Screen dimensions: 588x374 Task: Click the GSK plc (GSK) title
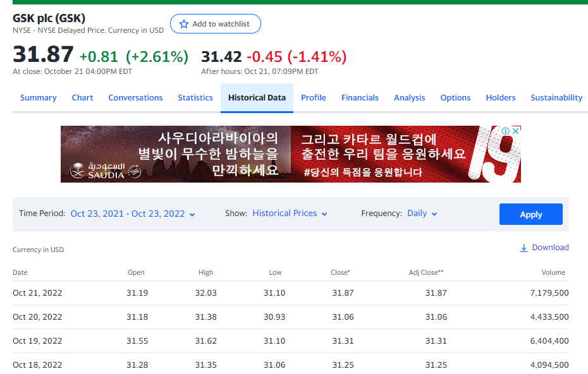(49, 18)
